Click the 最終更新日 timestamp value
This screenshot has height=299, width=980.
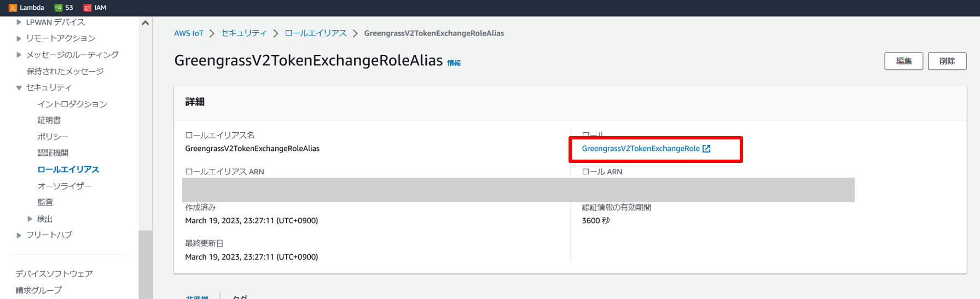(x=252, y=257)
